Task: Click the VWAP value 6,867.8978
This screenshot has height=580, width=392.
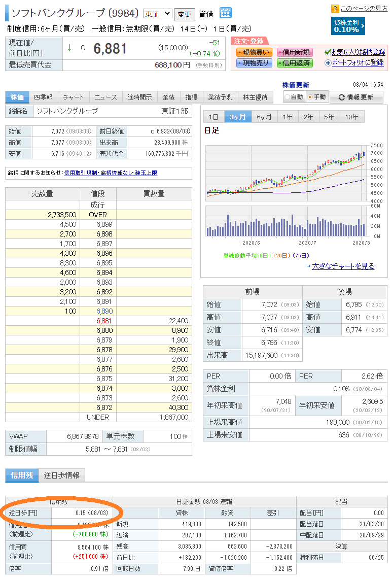Action: pos(83,436)
